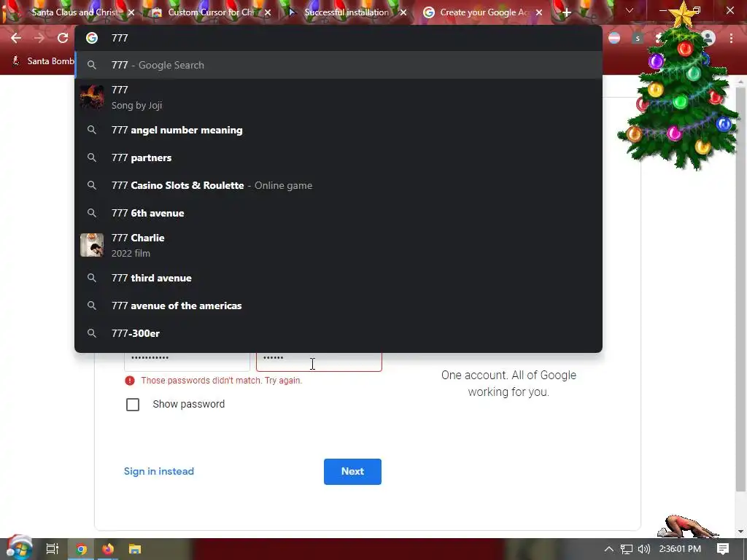Select '777 angel number meaning' suggestion
The image size is (747, 560).
(338, 130)
